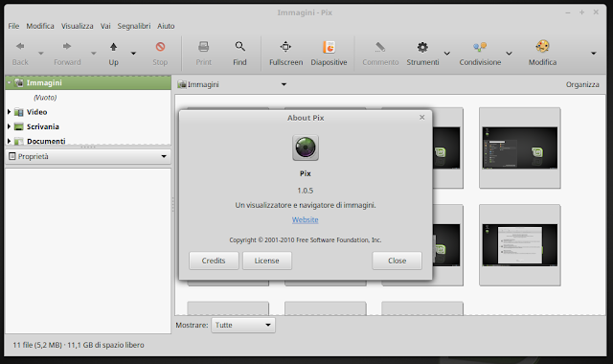The width and height of the screenshot is (613, 364).
Task: Open the Up folder dropdown arrow
Action: [x=133, y=54]
